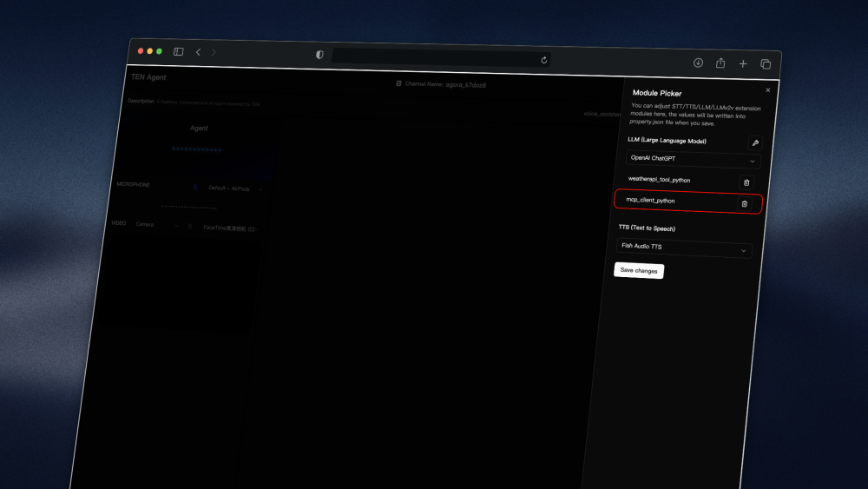Delete the weatherapi_tool_python extension
This screenshot has height=489, width=868.
[x=746, y=182]
